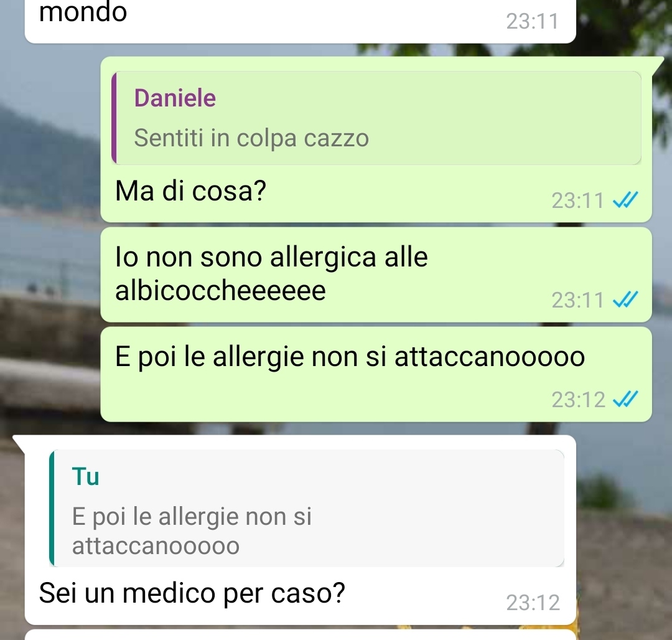Click the sender name "Daniele" in the quote
Viewport: 672px width, 640px height.
[x=175, y=98]
